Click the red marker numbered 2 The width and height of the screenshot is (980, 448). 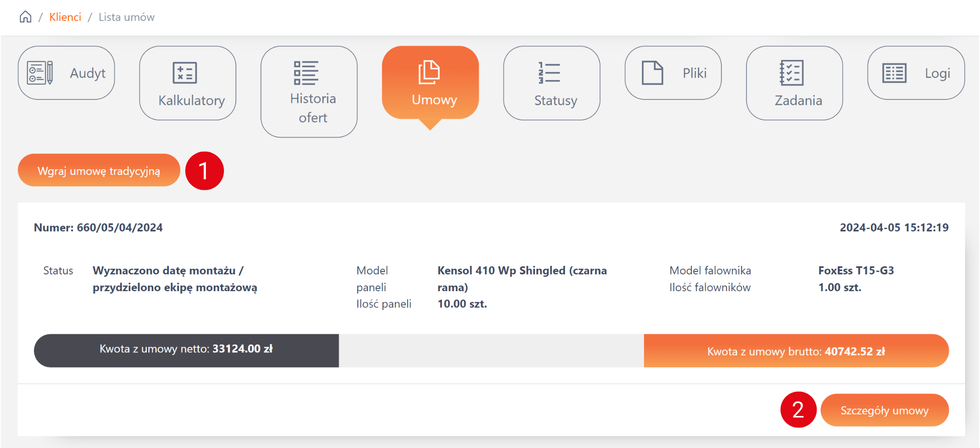pos(798,410)
